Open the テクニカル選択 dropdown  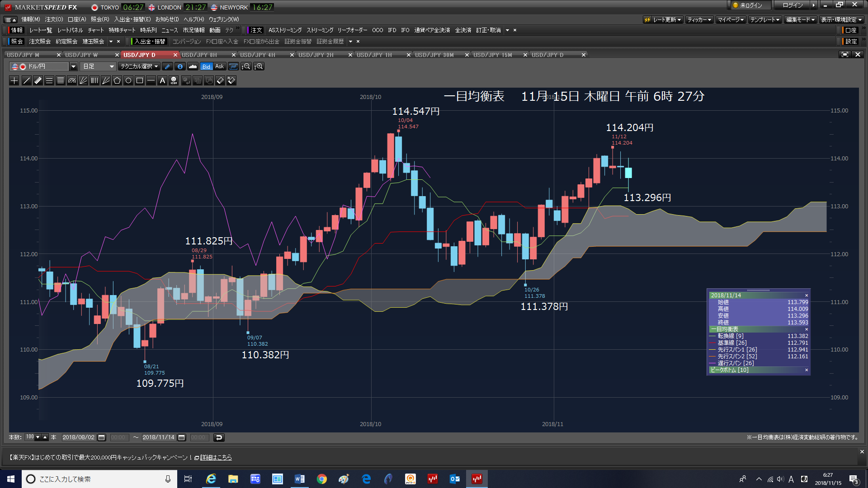tap(139, 66)
